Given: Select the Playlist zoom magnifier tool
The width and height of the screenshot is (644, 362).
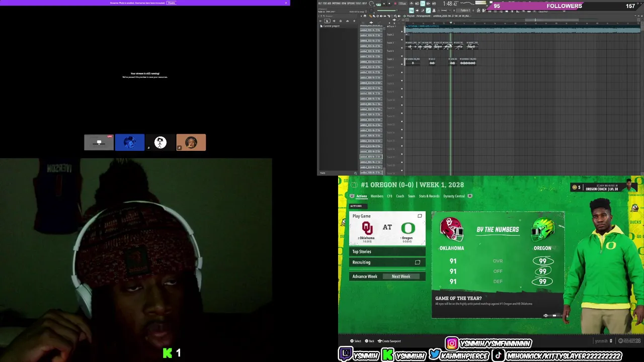Looking at the screenshot, I should click(x=395, y=16).
